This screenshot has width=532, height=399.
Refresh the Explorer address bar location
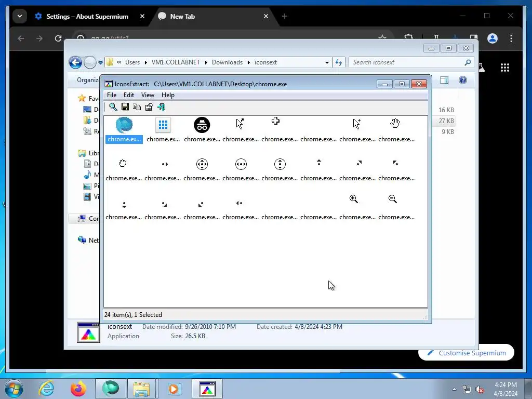339,62
